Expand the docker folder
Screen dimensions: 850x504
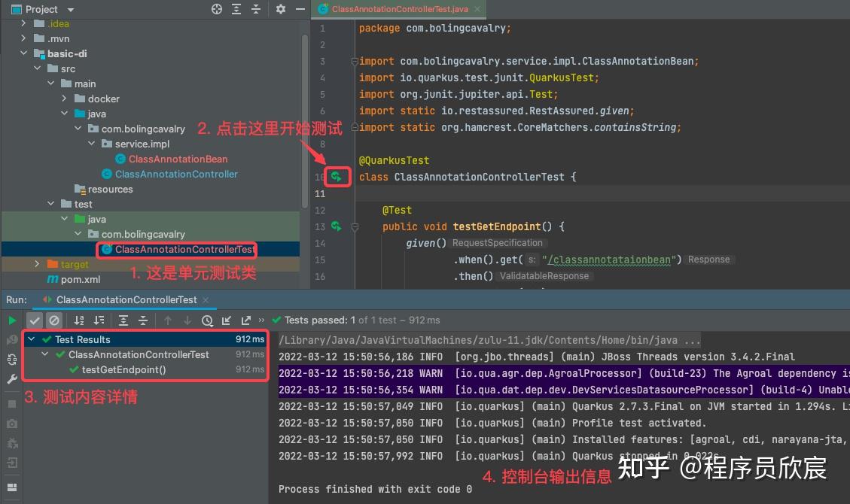[x=64, y=99]
